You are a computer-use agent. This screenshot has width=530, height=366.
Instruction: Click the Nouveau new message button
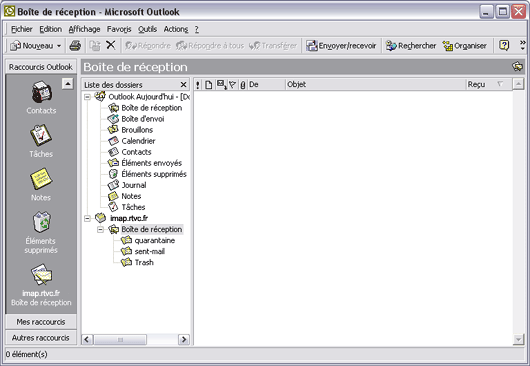[x=32, y=46]
